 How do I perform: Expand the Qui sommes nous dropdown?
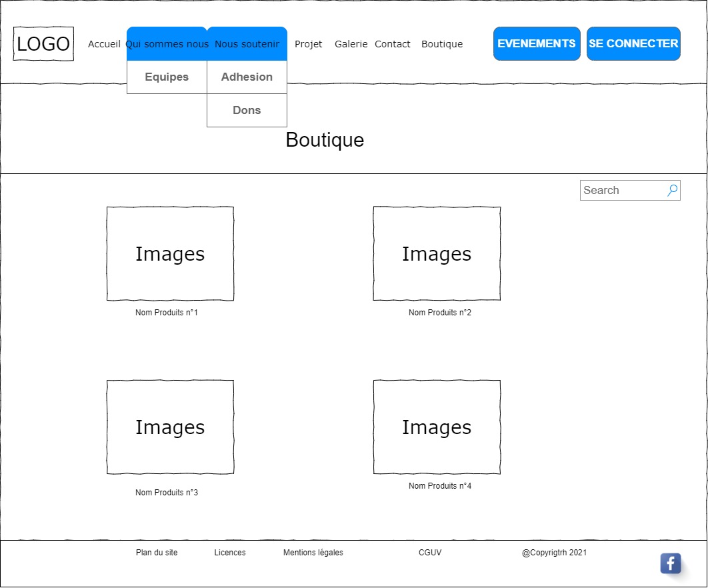tap(167, 44)
